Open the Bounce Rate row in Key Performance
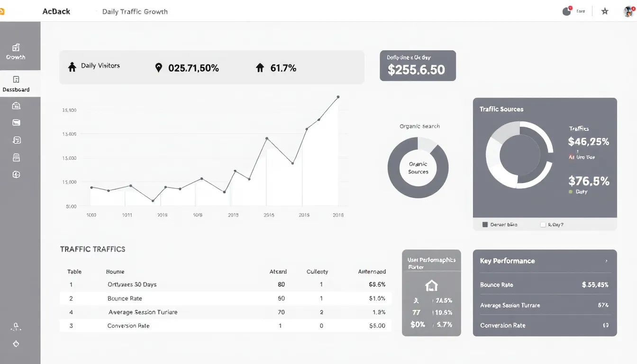The width and height of the screenshot is (637, 364). (544, 285)
